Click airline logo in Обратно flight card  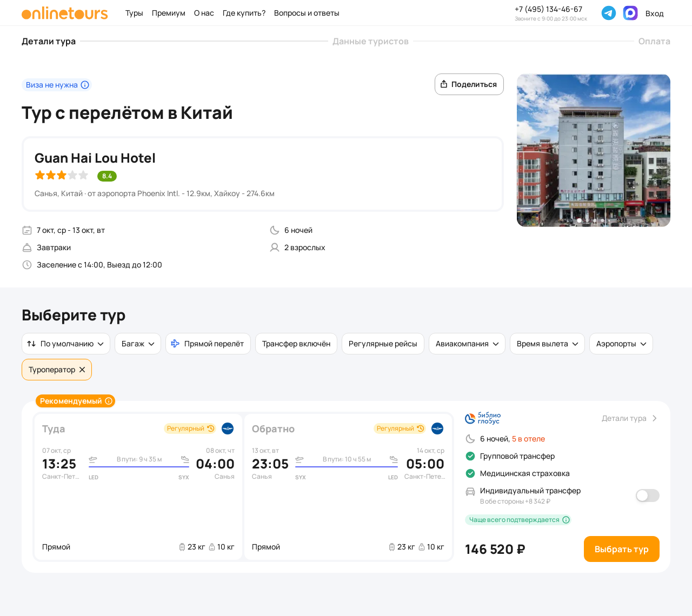tap(437, 428)
